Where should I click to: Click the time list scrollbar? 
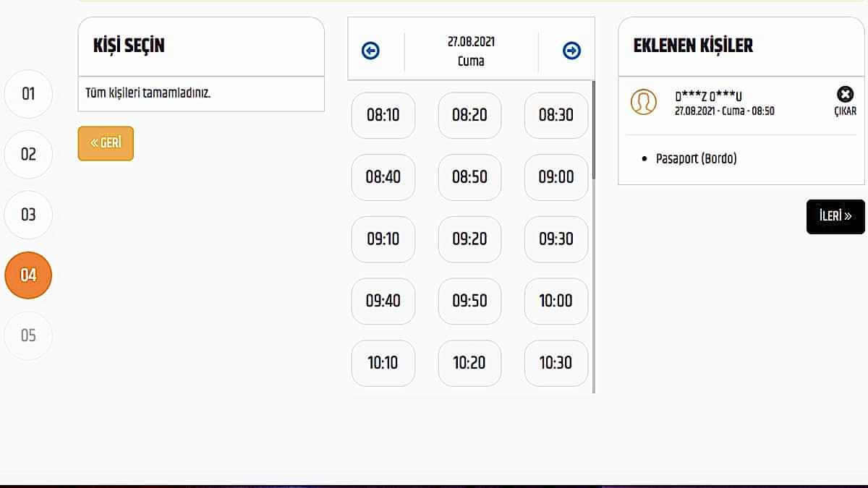coord(594,130)
